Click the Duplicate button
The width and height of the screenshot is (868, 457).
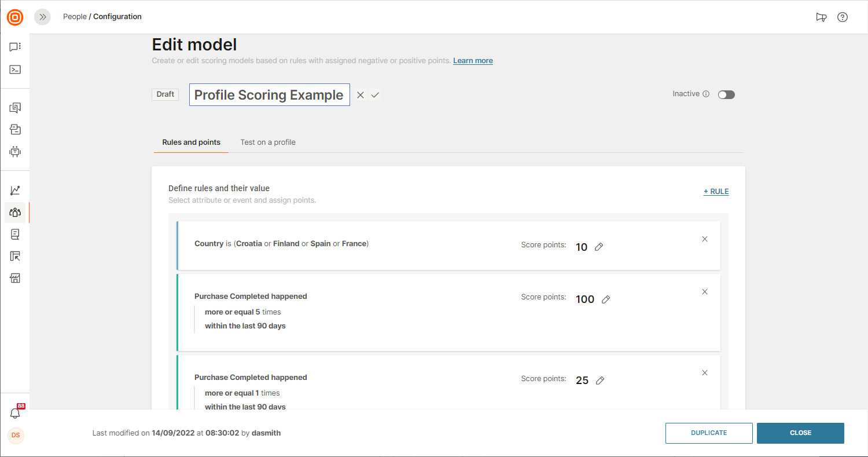(x=709, y=433)
